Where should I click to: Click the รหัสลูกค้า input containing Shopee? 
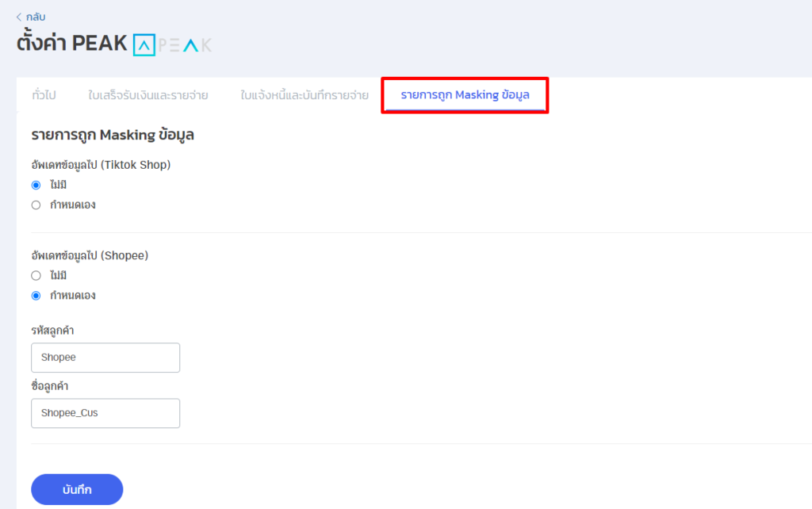pyautogui.click(x=105, y=358)
